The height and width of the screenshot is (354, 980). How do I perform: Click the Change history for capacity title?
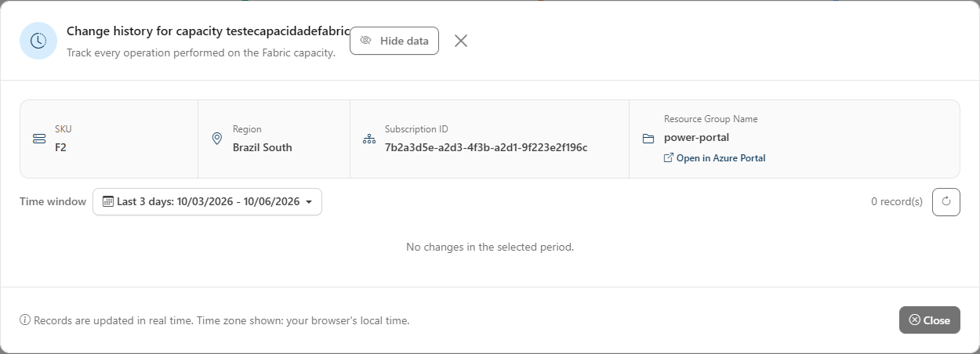(208, 31)
